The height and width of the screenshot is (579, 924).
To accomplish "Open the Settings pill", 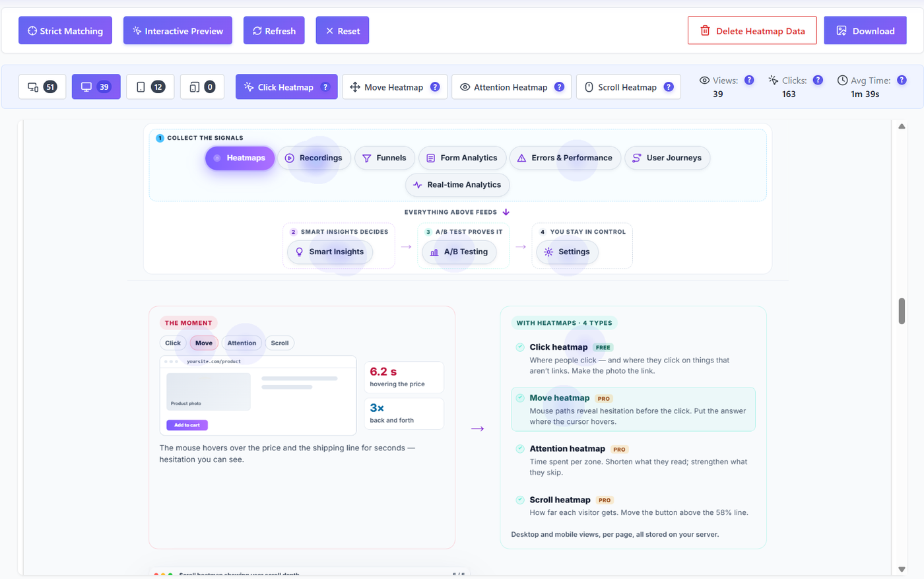I will coord(568,252).
